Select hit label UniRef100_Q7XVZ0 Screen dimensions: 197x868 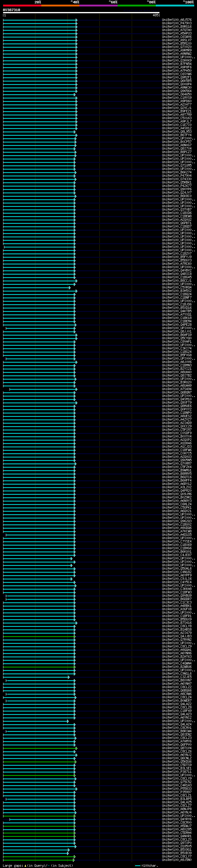177,47
